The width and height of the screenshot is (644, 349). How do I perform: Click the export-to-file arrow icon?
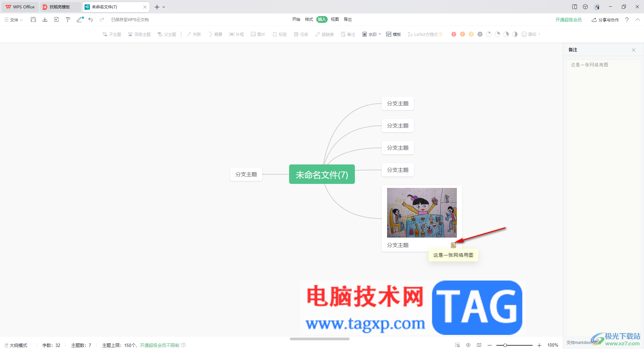[x=56, y=19]
